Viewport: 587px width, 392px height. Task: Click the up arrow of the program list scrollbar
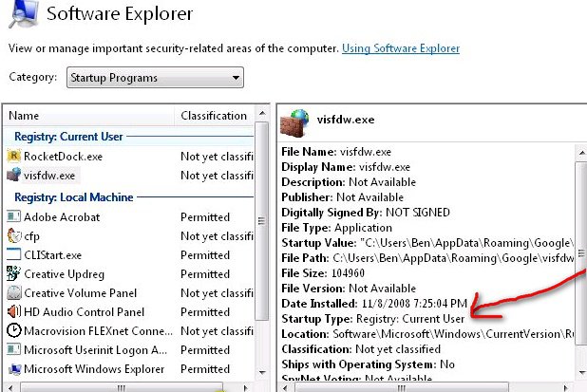(x=262, y=113)
